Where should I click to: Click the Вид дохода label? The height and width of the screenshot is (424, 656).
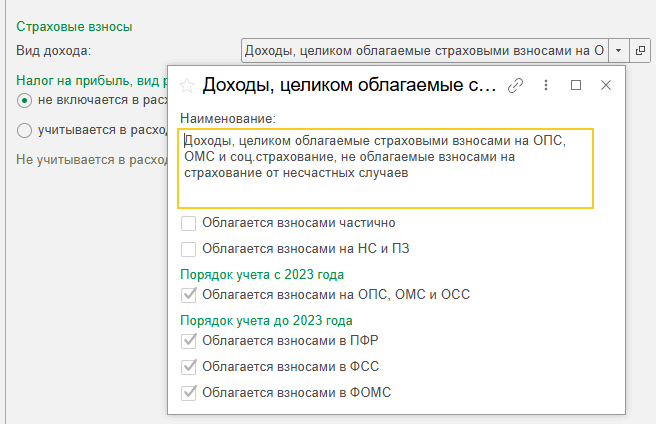click(x=54, y=51)
